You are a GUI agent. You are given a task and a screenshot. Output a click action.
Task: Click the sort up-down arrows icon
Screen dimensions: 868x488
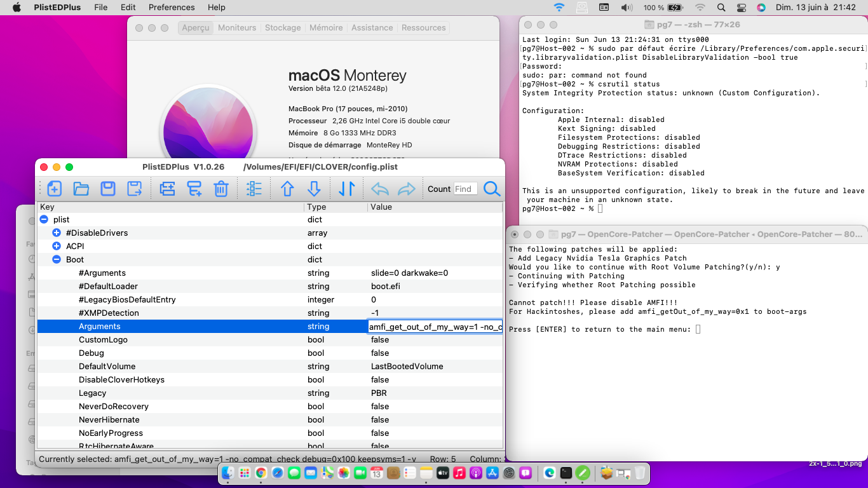click(x=346, y=189)
